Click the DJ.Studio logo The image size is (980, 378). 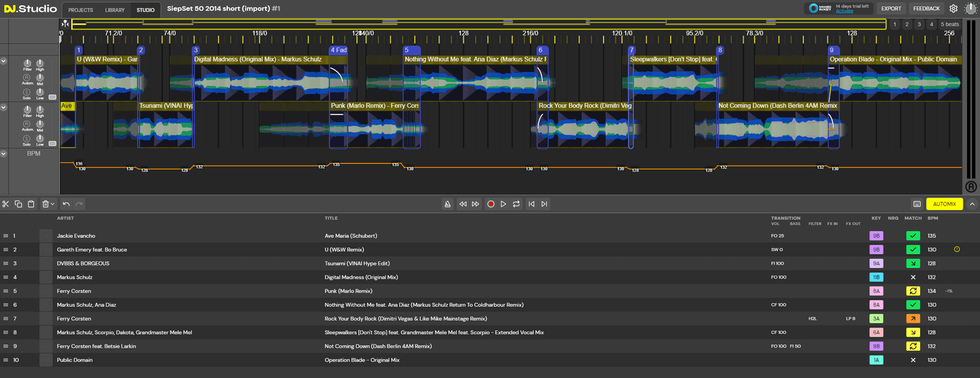pos(30,9)
